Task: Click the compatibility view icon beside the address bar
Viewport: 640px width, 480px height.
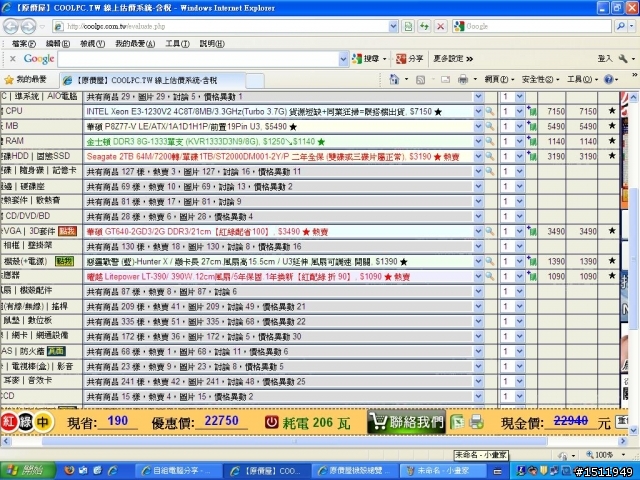Action: tap(408, 27)
